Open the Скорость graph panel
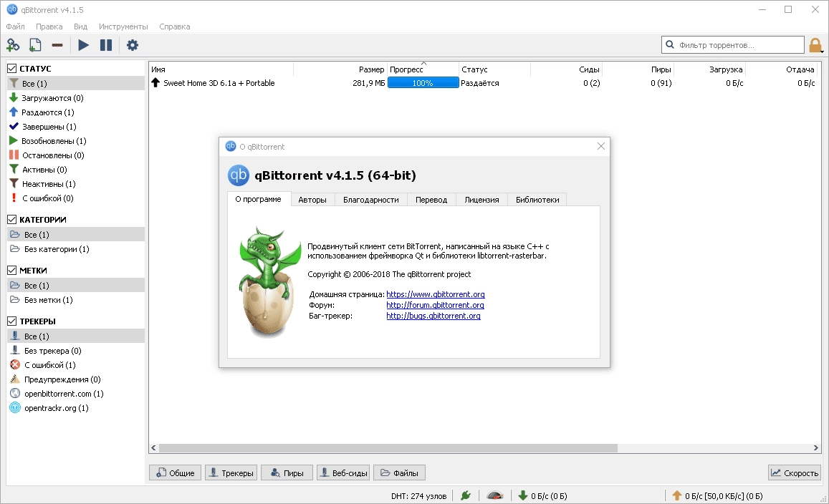Viewport: 829px width, 504px height. (794, 472)
